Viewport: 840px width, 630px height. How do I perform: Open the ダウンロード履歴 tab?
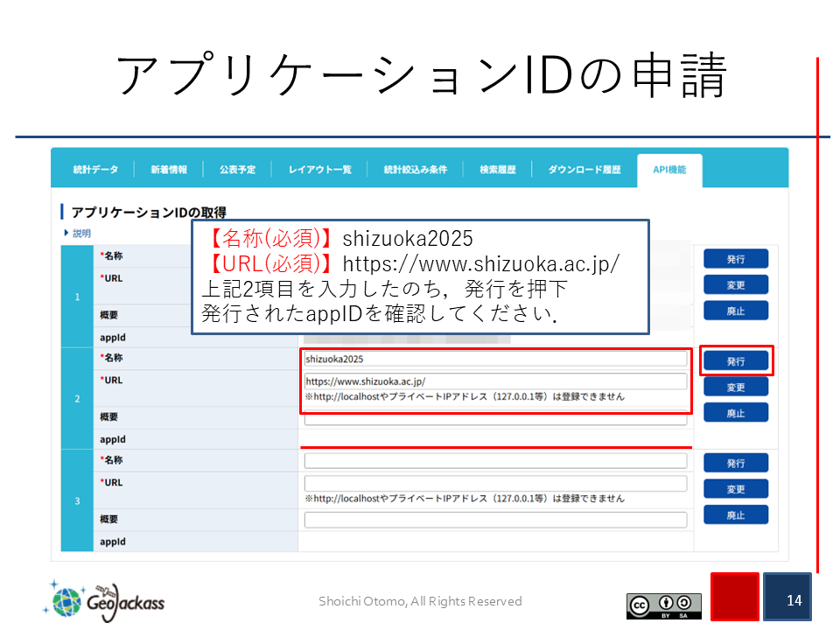(584, 170)
